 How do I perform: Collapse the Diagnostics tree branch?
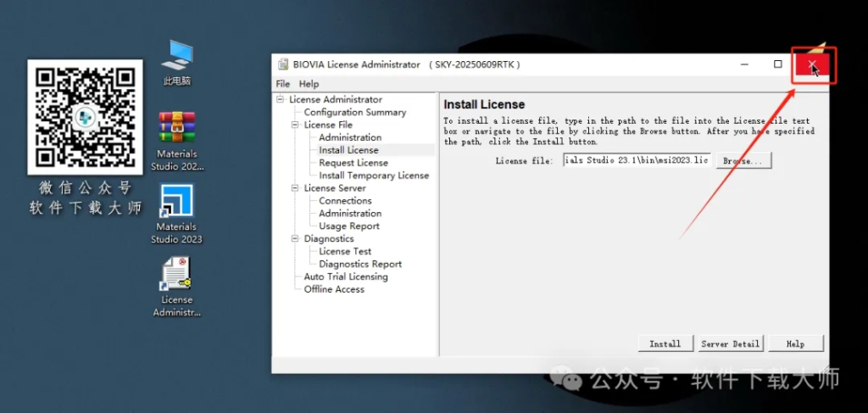[x=296, y=239]
